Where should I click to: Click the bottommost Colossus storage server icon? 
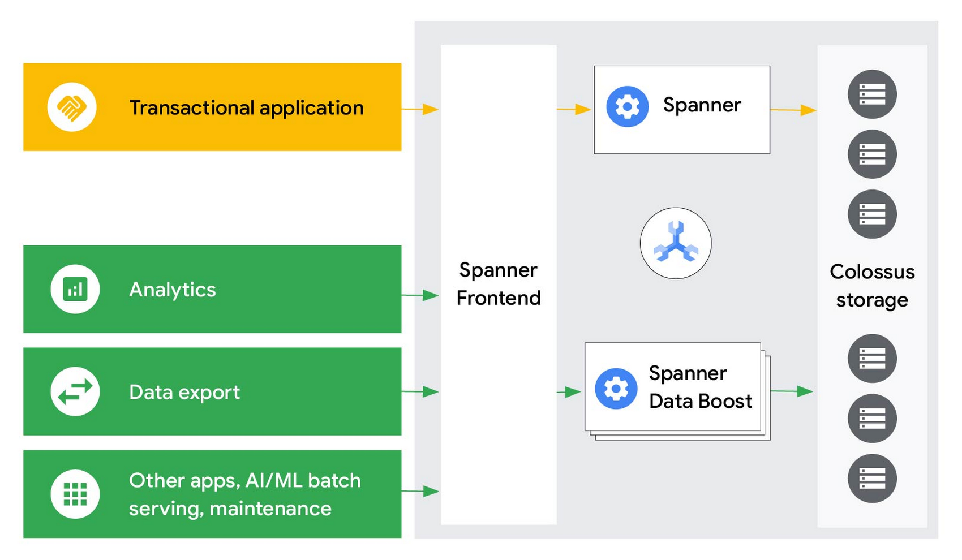click(x=872, y=479)
